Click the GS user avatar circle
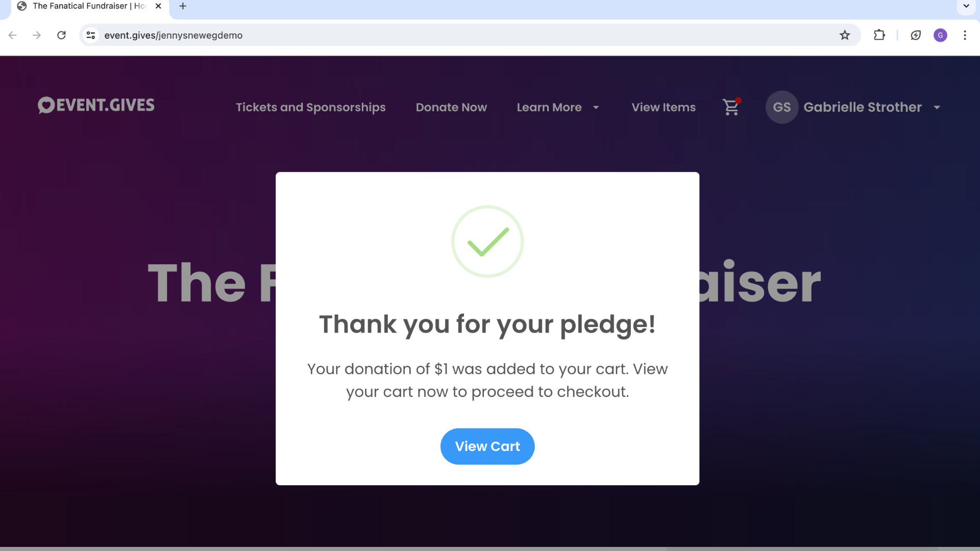This screenshot has height=551, width=980. coord(781,107)
